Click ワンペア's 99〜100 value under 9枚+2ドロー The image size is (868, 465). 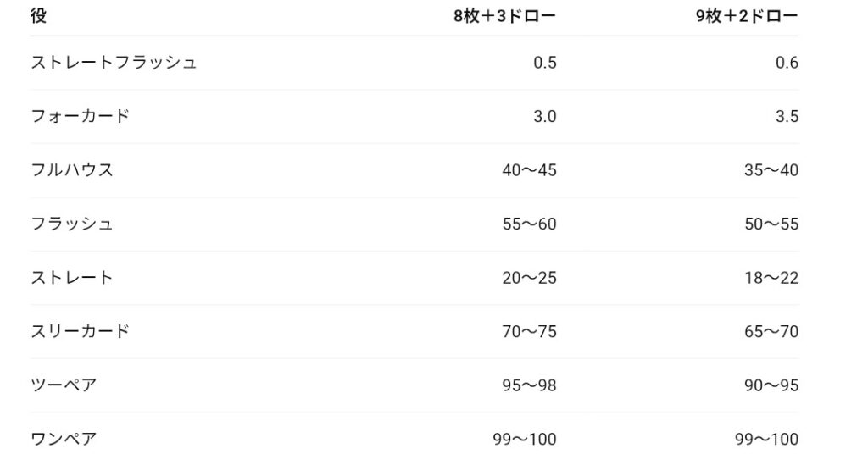pyautogui.click(x=766, y=439)
